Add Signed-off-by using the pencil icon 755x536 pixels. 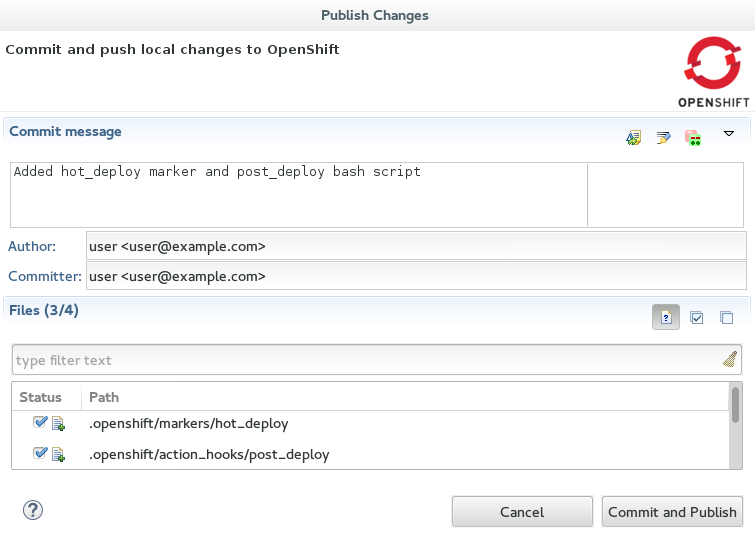click(x=663, y=138)
